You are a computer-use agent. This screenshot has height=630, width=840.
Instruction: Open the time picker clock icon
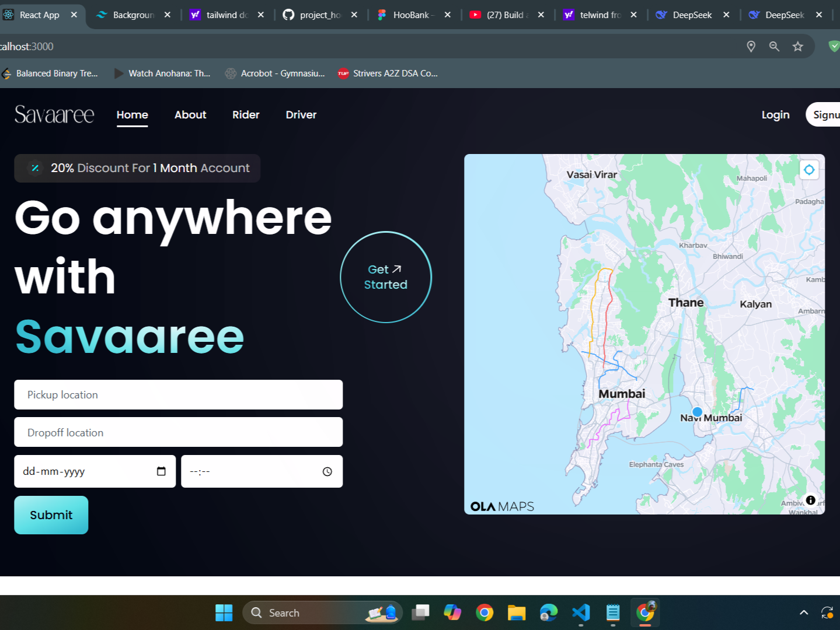(327, 471)
